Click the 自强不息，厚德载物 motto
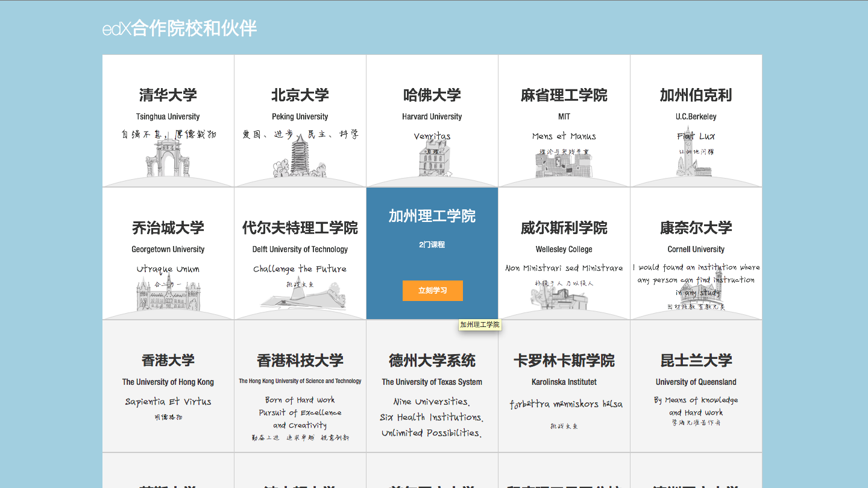This screenshot has height=488, width=868. pos(168,135)
